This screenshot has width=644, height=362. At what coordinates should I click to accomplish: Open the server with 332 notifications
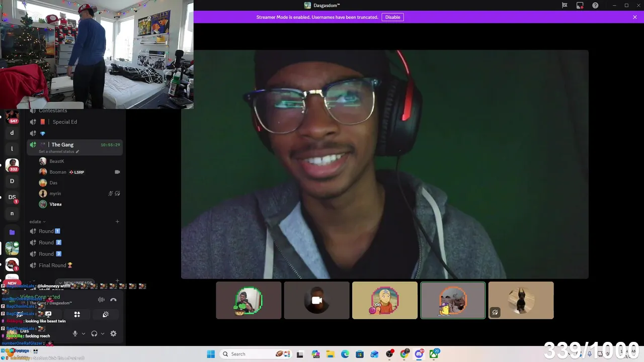pos(12,165)
